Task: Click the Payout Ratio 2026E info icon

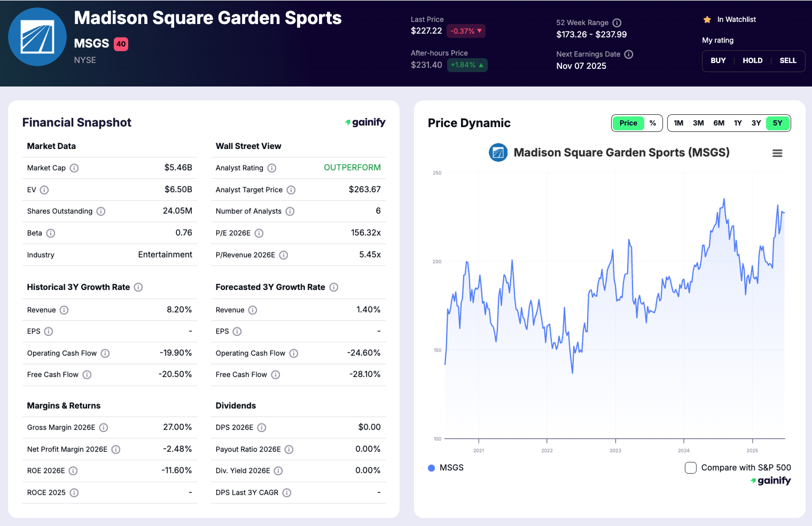Action: click(x=288, y=449)
